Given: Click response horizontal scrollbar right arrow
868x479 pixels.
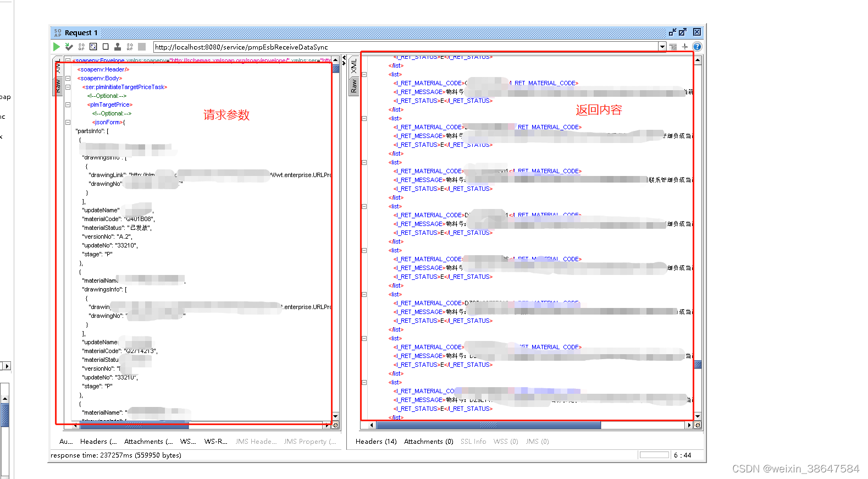Looking at the screenshot, I should click(689, 425).
